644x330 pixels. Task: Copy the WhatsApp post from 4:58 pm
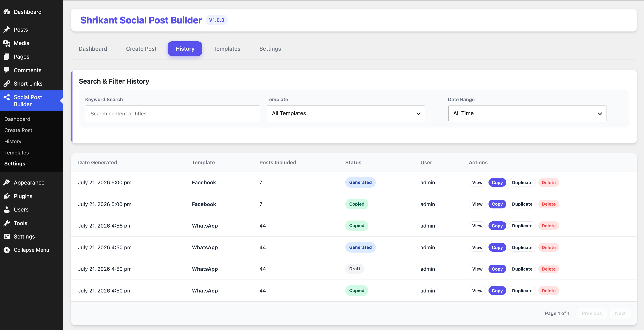click(x=497, y=226)
